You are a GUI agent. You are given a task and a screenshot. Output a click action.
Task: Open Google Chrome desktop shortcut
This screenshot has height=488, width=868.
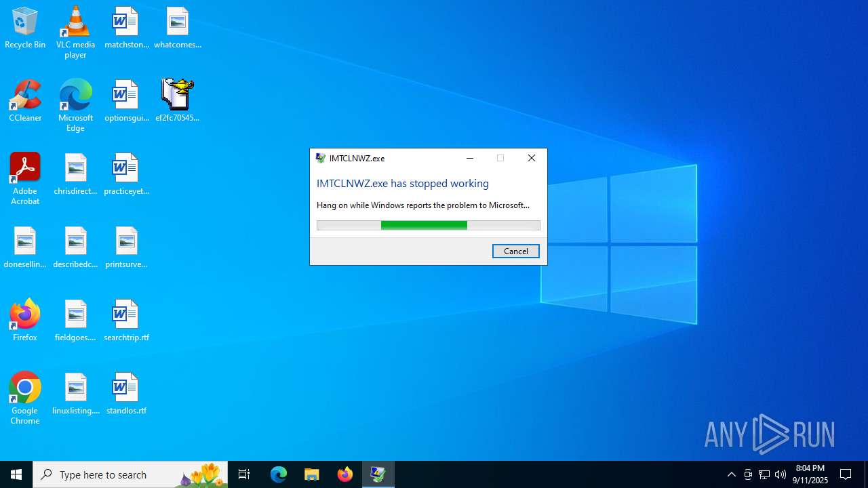(x=25, y=399)
